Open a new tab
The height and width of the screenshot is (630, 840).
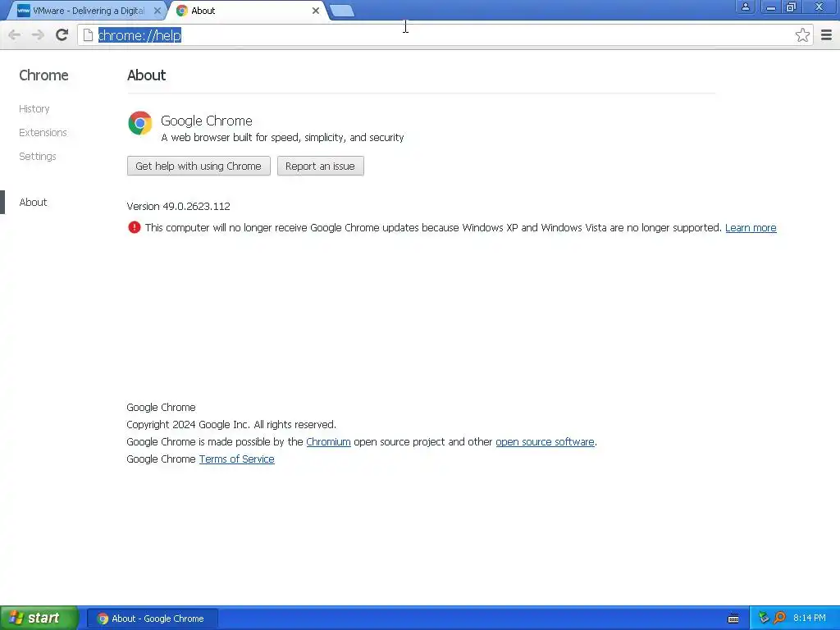click(342, 11)
